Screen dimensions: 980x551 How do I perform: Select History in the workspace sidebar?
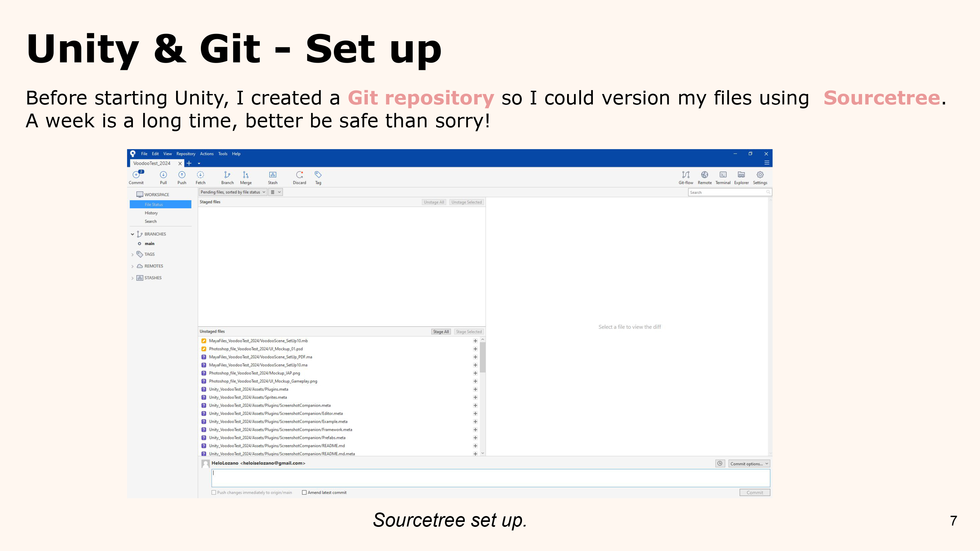151,213
